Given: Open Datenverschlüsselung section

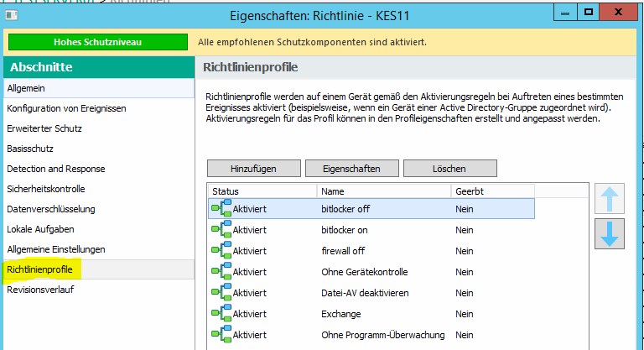Looking at the screenshot, I should point(99,209).
